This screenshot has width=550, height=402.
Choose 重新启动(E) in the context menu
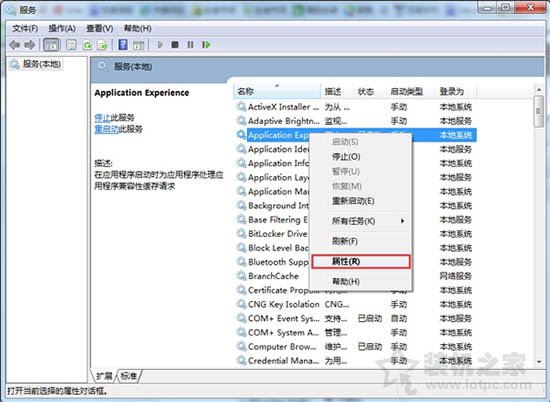click(360, 201)
